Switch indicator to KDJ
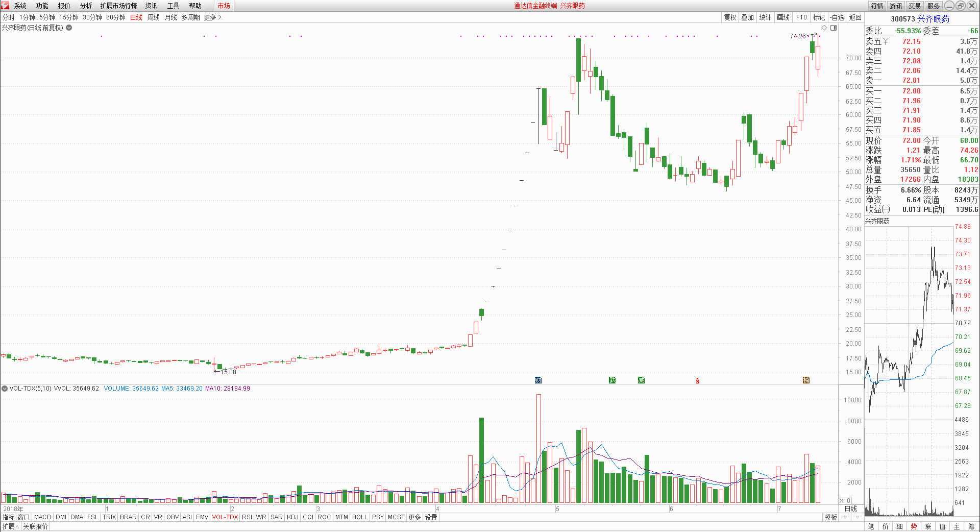Image resolution: width=980 pixels, height=532 pixels. click(292, 517)
